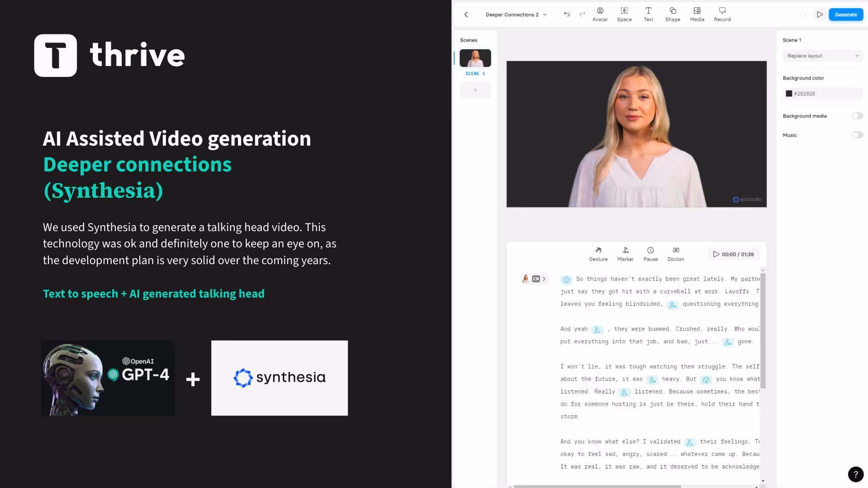Click the thrive logo on the slide
Viewport: 868px width, 488px height.
pyautogui.click(x=109, y=55)
